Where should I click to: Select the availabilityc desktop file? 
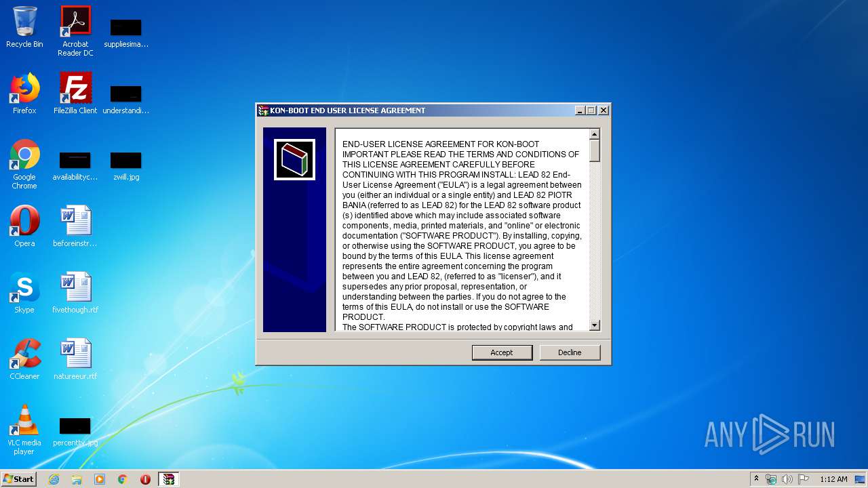coord(75,165)
